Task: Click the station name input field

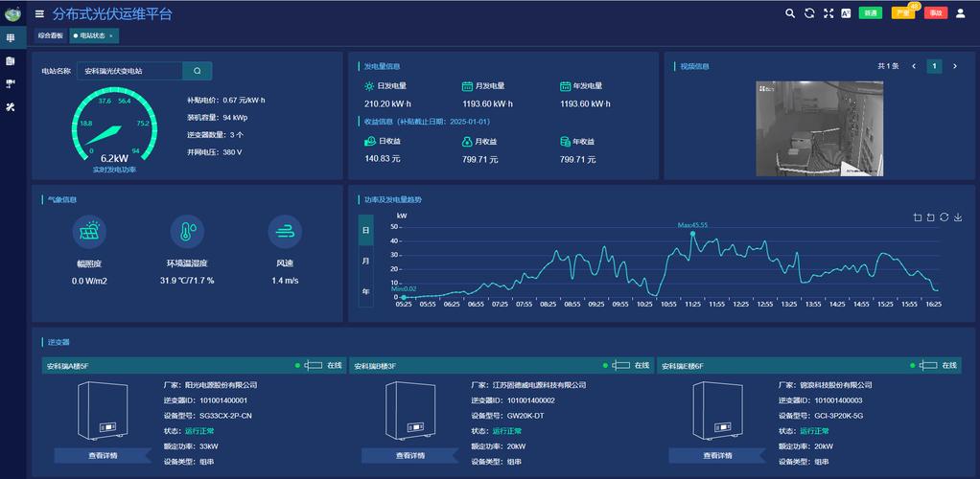Action: pyautogui.click(x=130, y=71)
